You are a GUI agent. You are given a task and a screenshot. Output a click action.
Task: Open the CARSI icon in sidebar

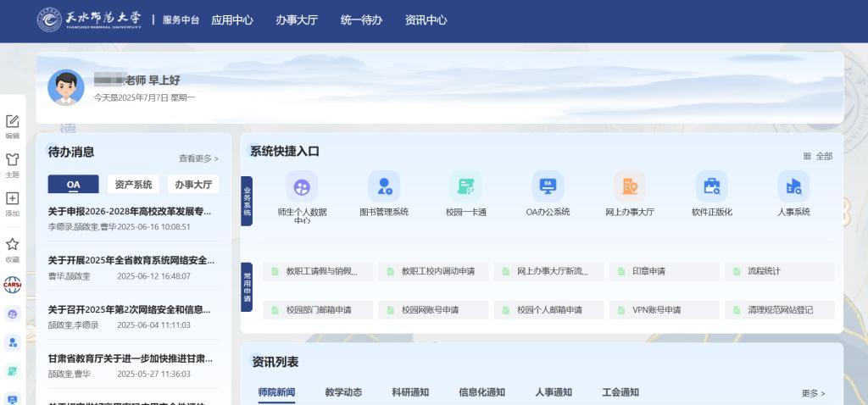point(12,284)
